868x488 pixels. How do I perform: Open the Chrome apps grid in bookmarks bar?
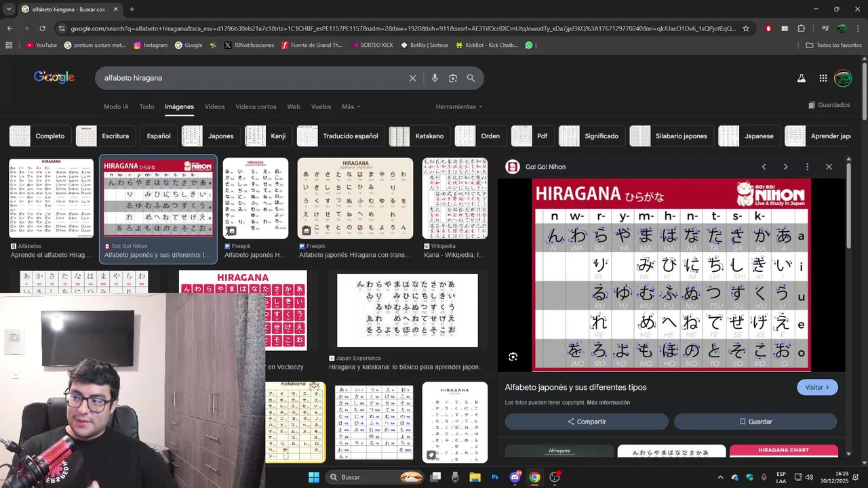(9, 45)
